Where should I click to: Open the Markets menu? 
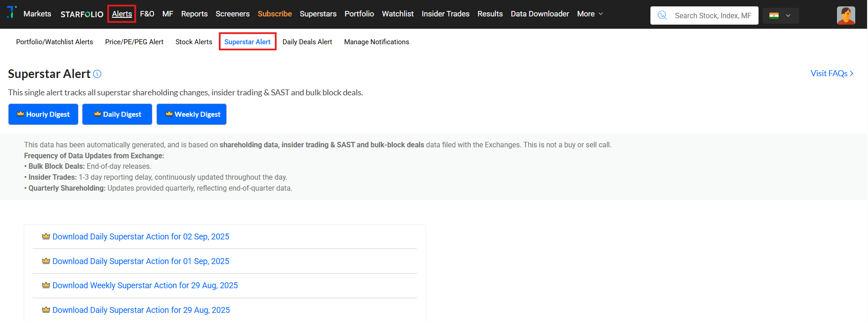(x=37, y=14)
